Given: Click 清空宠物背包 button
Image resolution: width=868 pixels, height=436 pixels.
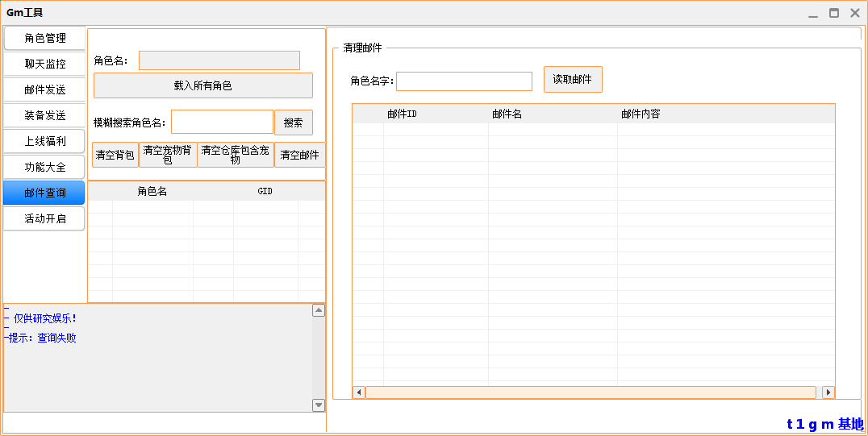Looking at the screenshot, I should 168,155.
